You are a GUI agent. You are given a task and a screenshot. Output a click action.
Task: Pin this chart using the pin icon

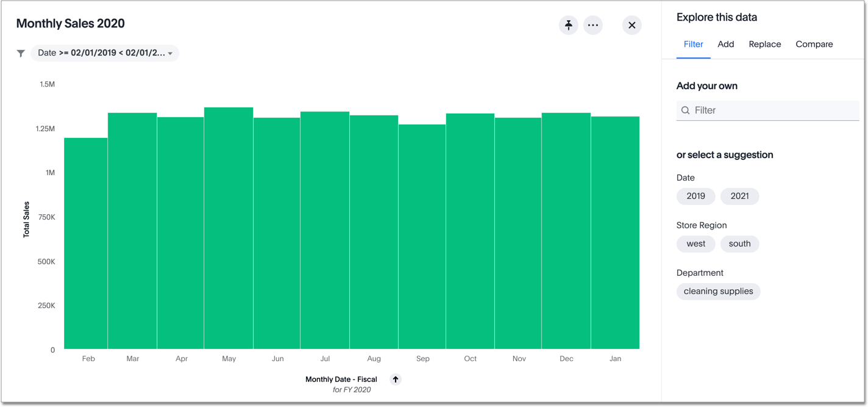(568, 25)
